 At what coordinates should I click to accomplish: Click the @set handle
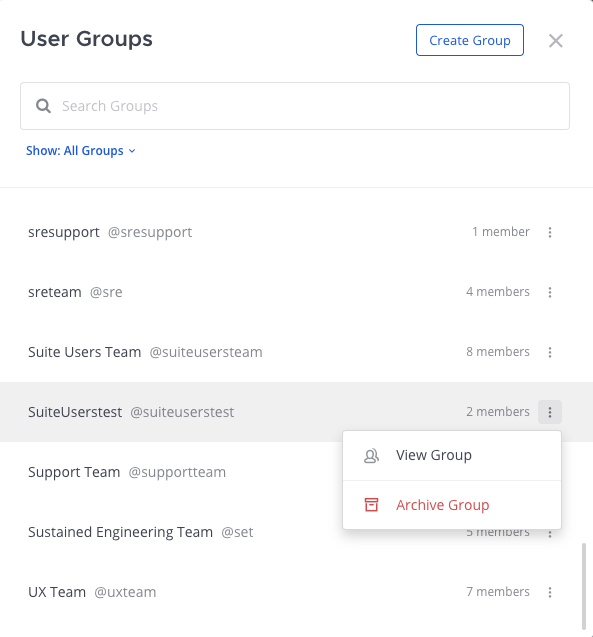pos(237,532)
